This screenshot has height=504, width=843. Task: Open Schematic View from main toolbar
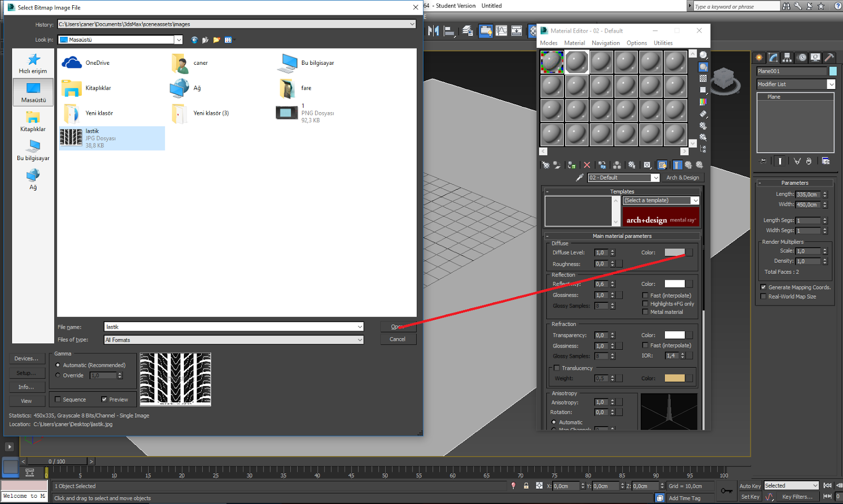(517, 31)
